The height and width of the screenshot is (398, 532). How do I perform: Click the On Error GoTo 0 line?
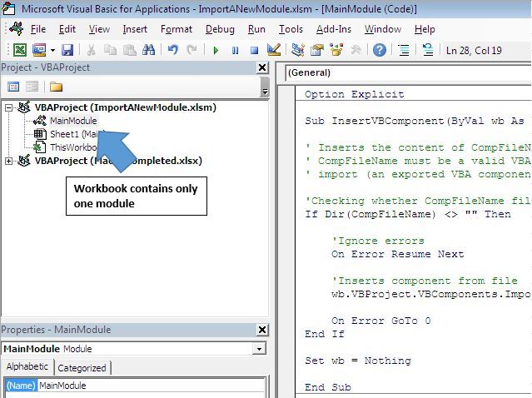pos(381,321)
